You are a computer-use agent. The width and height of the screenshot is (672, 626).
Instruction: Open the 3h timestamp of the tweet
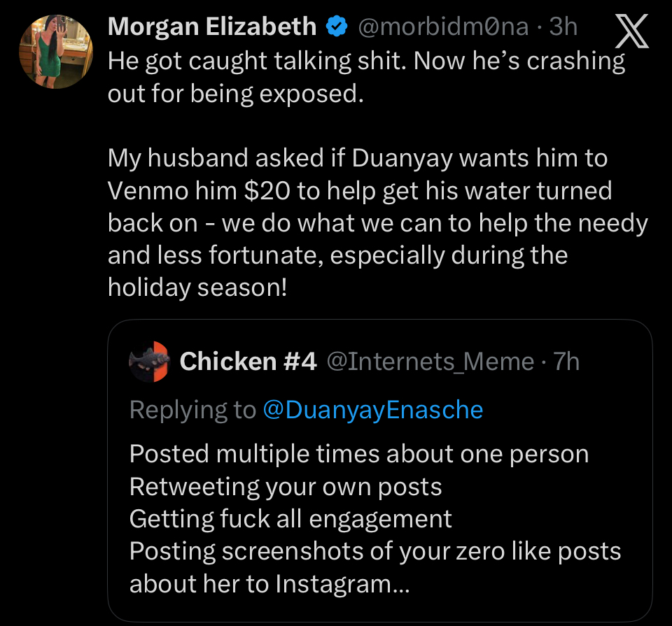click(563, 27)
